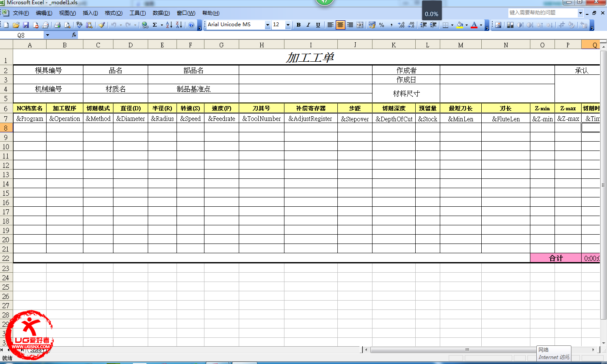The width and height of the screenshot is (607, 364).
Task: Open borders style dropdown arrow
Action: 452,25
